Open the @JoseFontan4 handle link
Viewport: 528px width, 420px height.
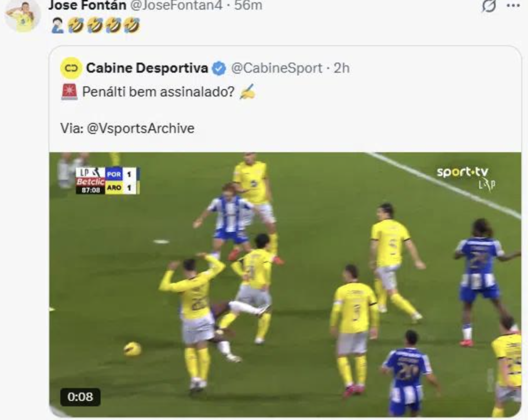click(174, 5)
